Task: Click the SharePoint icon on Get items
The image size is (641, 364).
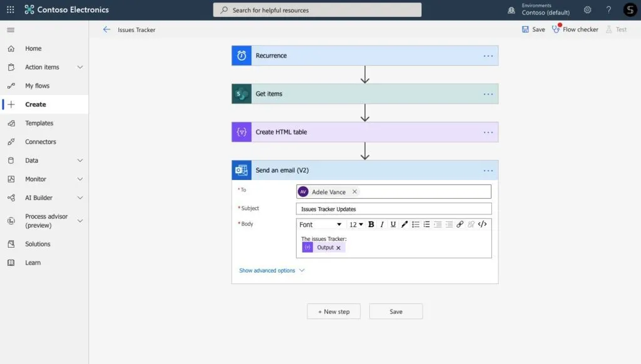Action: 242,94
